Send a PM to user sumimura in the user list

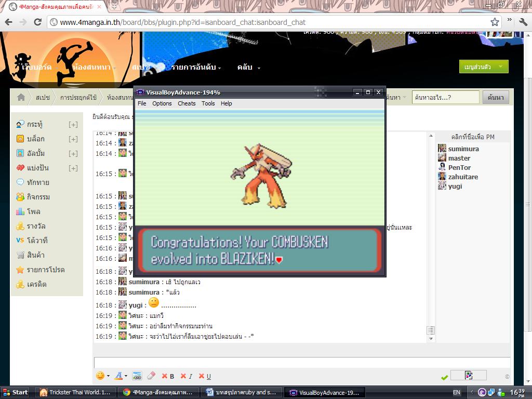(x=463, y=149)
